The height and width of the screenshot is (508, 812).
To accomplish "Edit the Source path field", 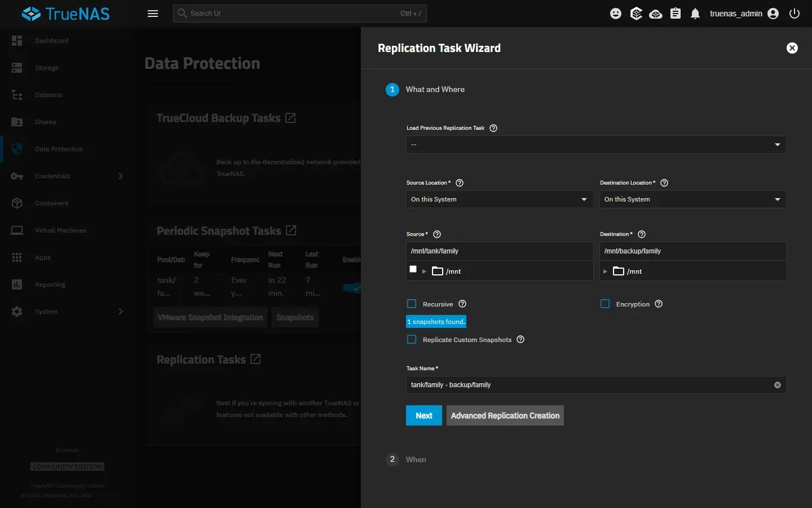I will coord(500,251).
